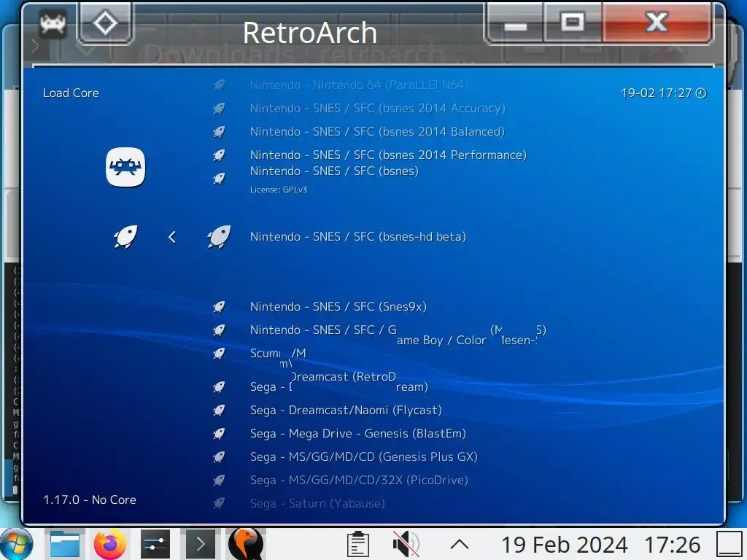Screen dimensions: 747x560
Task: Click the bird app icon in taskbar
Action: [x=246, y=544]
